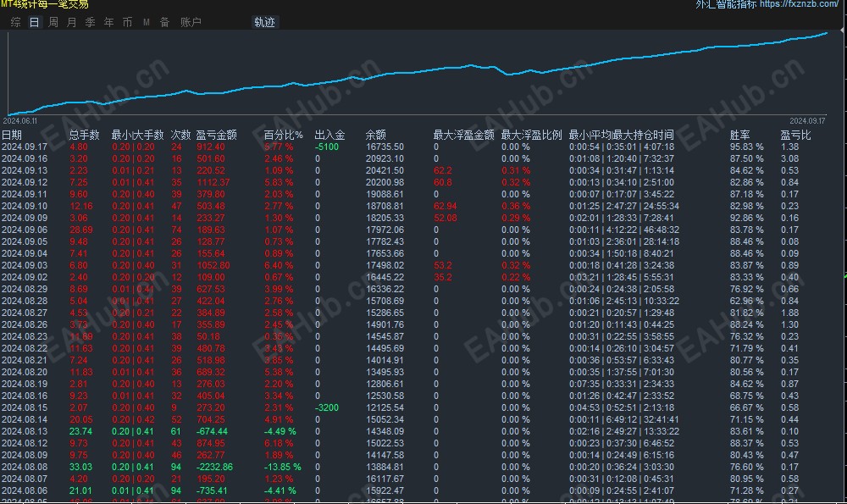Select the 2024.08.20 date cell
The width and height of the screenshot is (847, 504).
25,373
